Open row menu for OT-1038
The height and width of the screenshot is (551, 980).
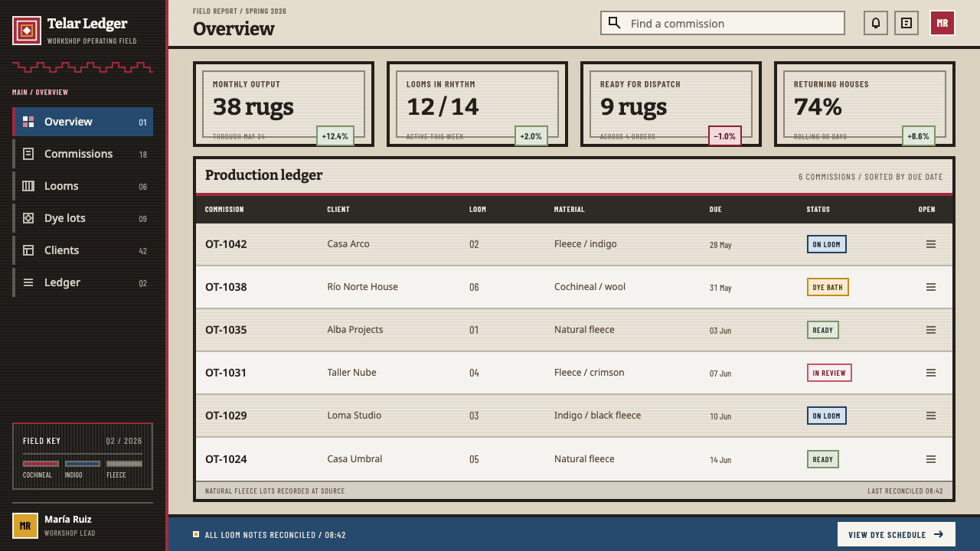931,287
